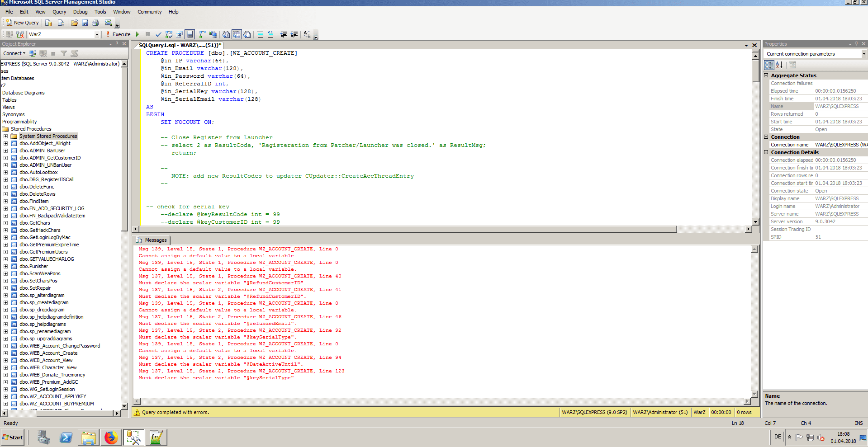Click the New Query toolbar button
868x447 pixels.
pyautogui.click(x=22, y=23)
